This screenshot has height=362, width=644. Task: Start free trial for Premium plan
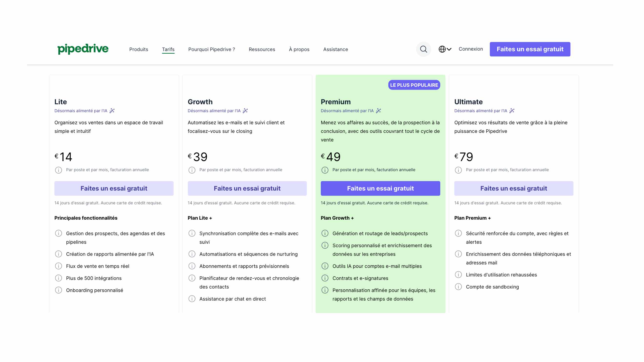[380, 188]
